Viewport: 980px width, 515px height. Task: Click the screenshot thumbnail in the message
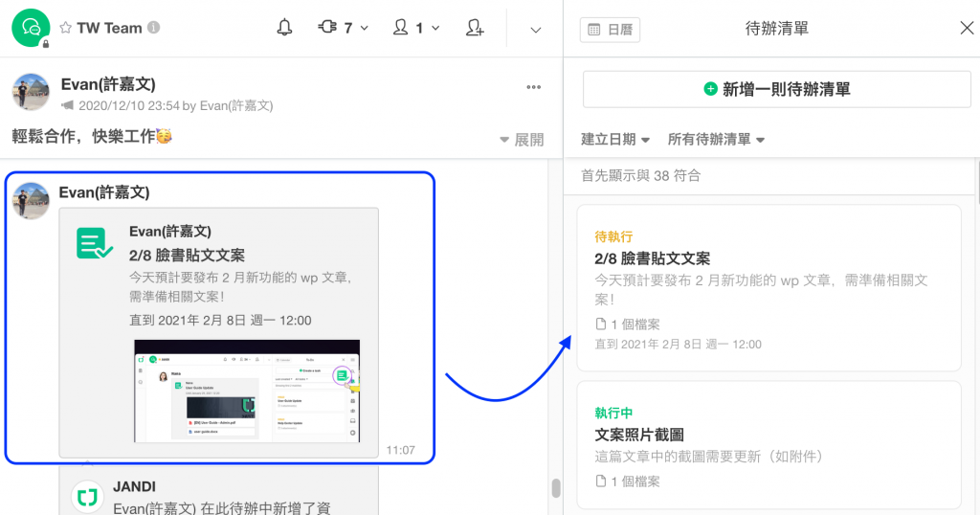pyautogui.click(x=247, y=390)
